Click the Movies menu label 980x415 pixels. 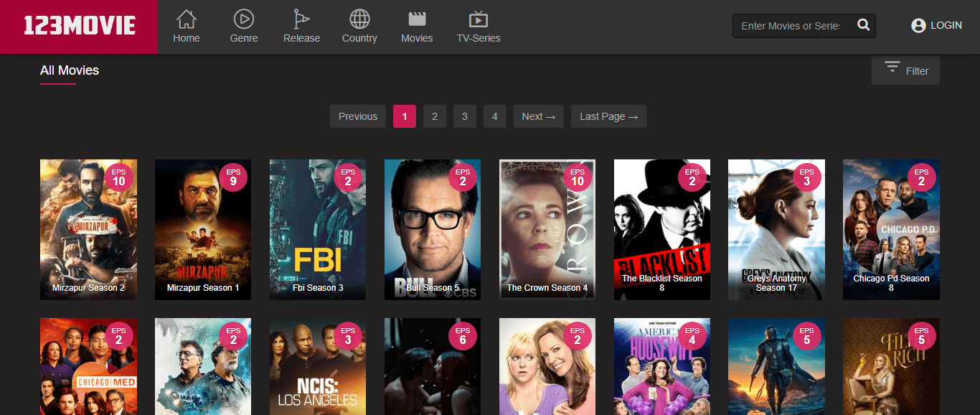click(417, 38)
